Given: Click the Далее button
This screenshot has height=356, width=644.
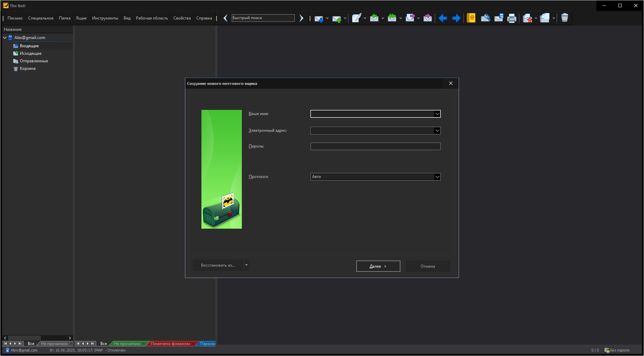Looking at the screenshot, I should click(x=378, y=266).
